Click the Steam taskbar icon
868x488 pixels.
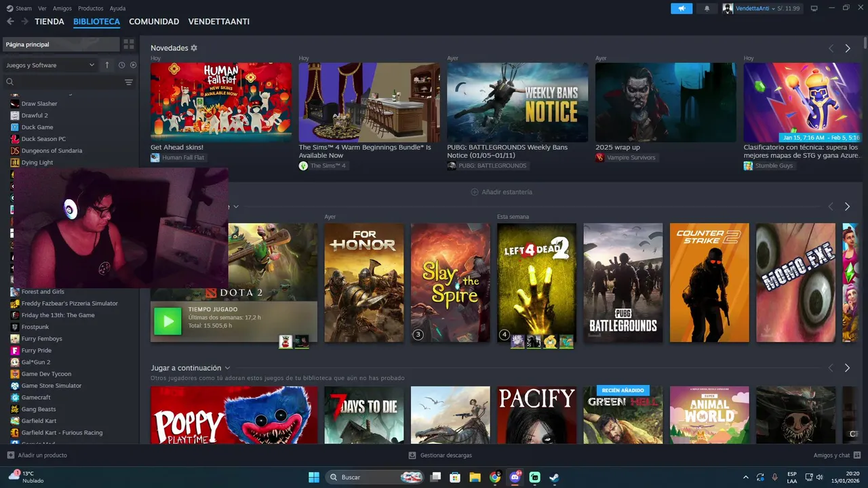pyautogui.click(x=554, y=477)
